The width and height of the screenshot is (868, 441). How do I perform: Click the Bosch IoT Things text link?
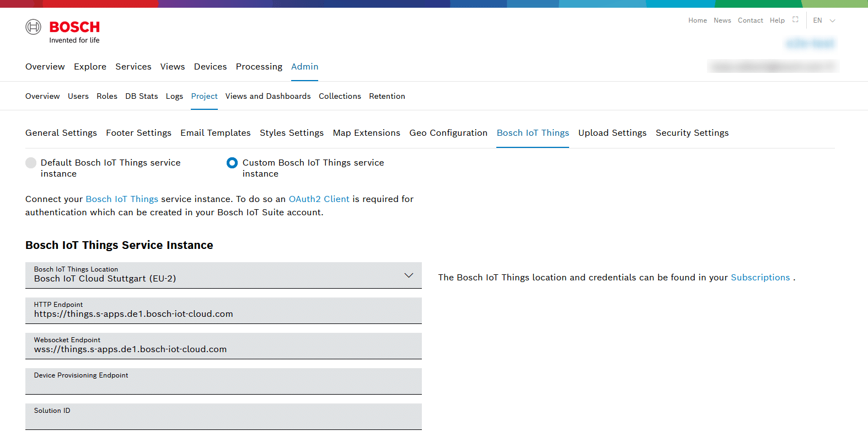point(122,199)
